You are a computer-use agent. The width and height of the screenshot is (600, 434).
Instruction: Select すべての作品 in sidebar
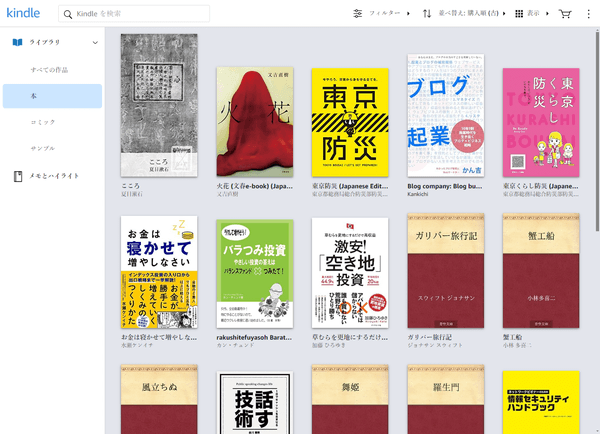tap(50, 70)
